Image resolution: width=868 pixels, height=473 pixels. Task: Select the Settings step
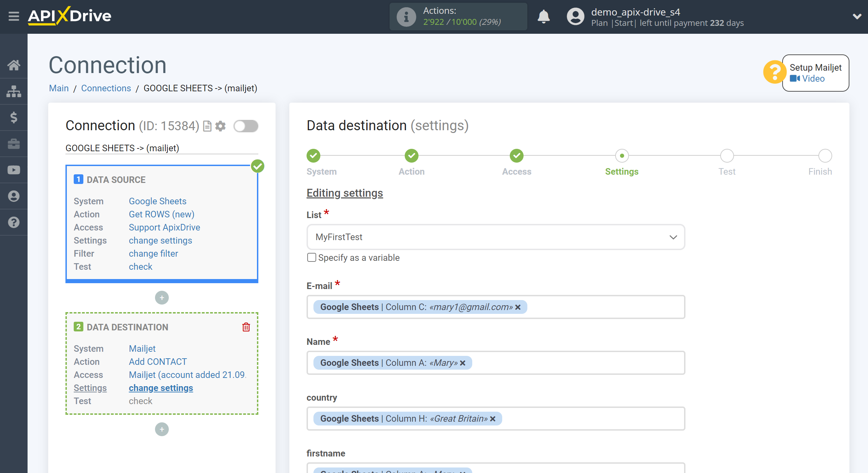(x=622, y=156)
